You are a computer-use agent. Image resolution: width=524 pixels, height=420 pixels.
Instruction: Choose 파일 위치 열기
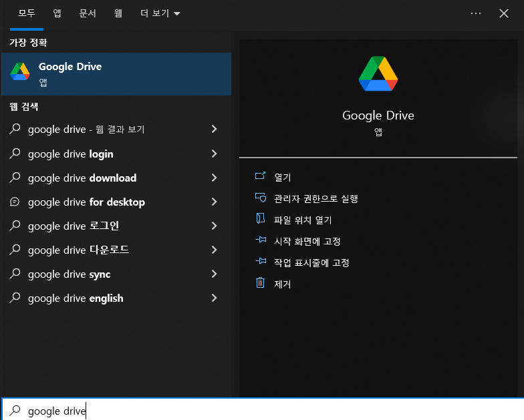pyautogui.click(x=303, y=220)
